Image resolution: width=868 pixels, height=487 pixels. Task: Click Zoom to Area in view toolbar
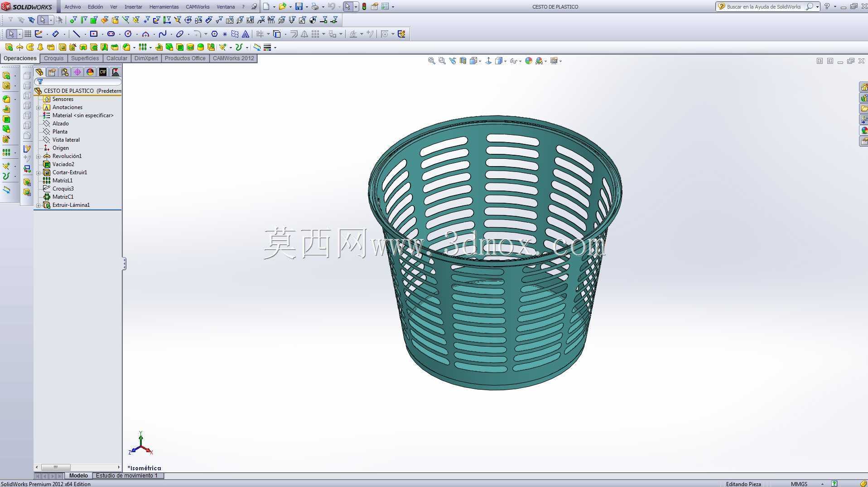(442, 61)
